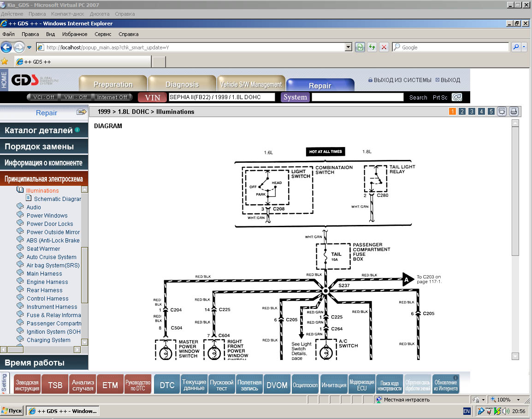Collapse the Repair side panel arrow icon
Image resolution: width=532 pixels, height=419 pixels.
click(82, 112)
